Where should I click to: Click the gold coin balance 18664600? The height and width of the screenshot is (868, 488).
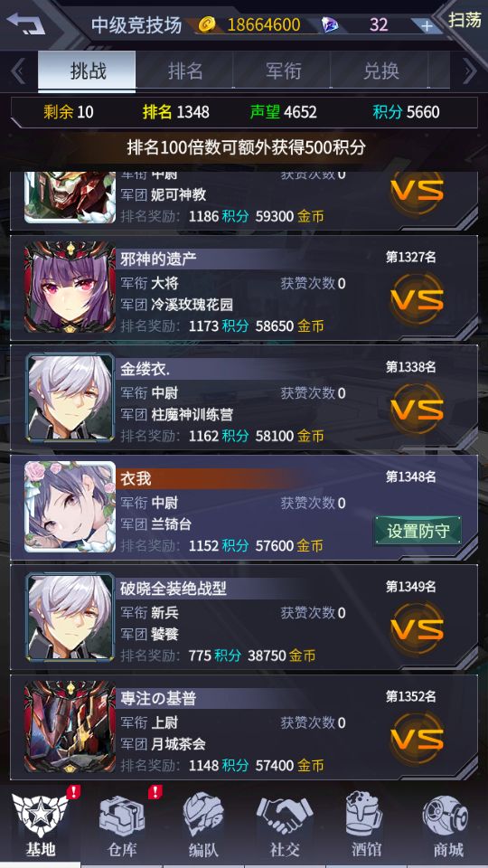pos(263,25)
